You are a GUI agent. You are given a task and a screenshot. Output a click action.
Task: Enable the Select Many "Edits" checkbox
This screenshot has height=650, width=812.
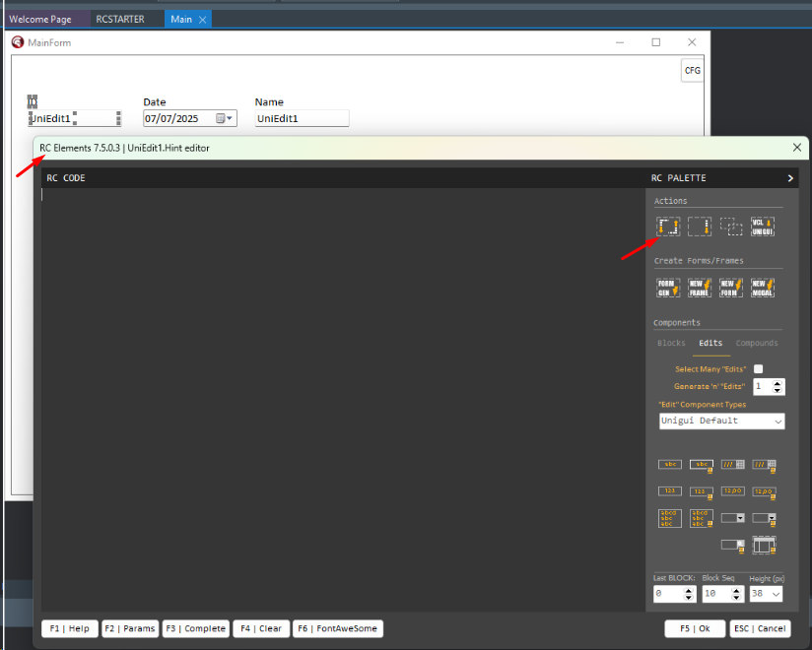pyautogui.click(x=758, y=369)
